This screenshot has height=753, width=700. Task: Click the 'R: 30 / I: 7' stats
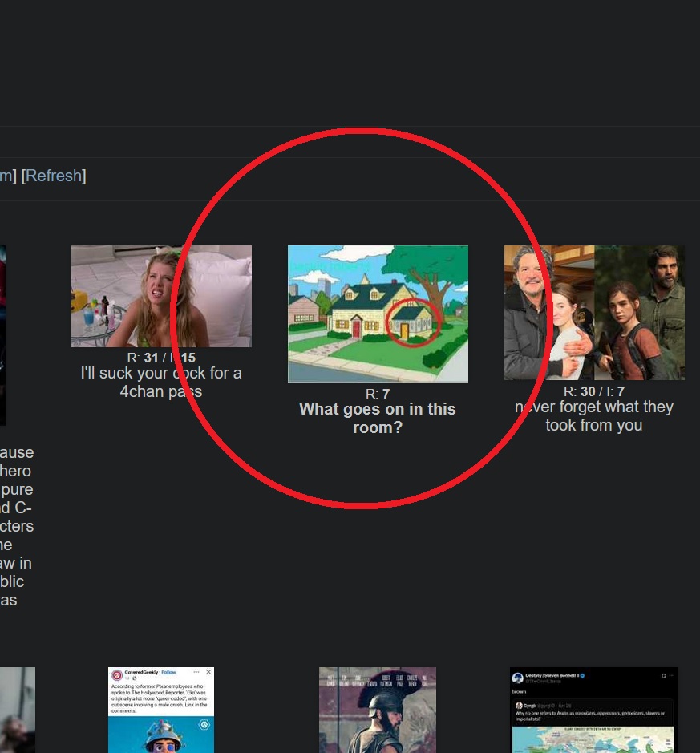tap(594, 391)
